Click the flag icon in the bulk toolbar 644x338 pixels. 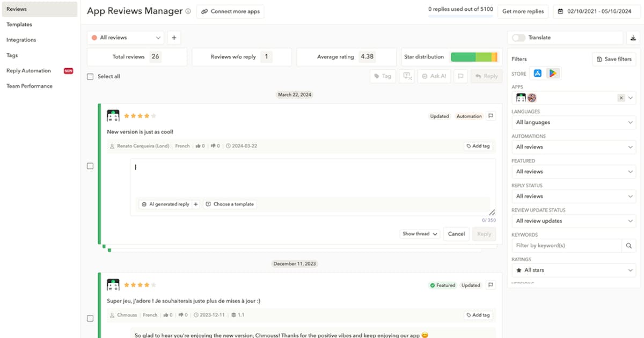point(460,76)
